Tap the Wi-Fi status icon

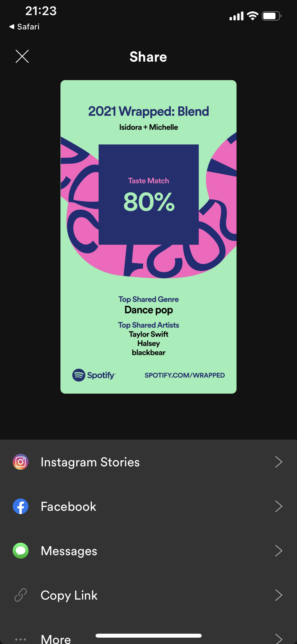tap(253, 16)
